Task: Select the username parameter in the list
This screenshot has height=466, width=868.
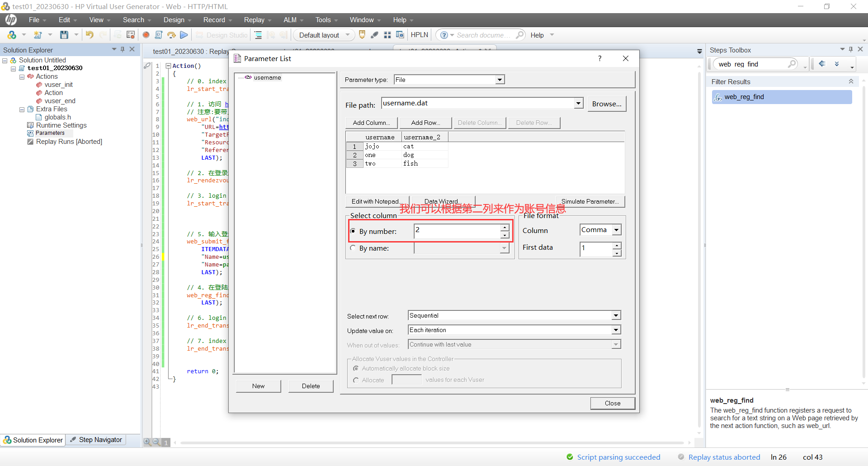Action: (x=267, y=77)
